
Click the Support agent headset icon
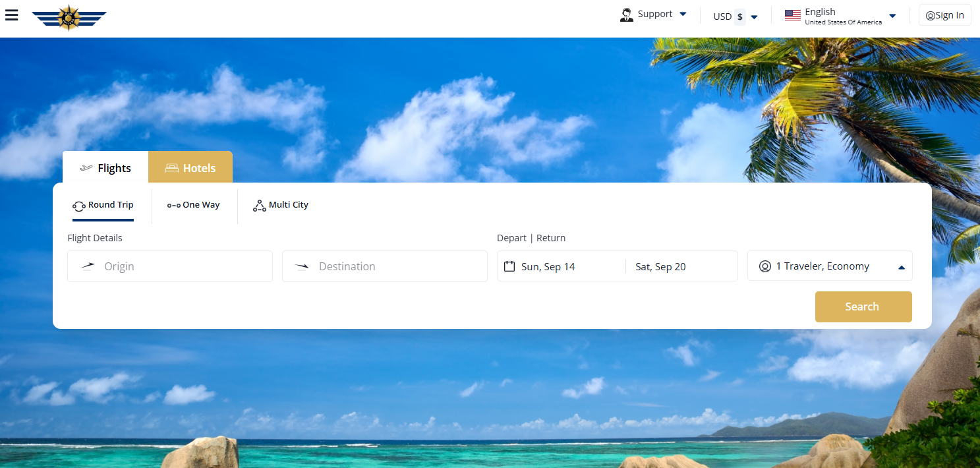point(626,15)
